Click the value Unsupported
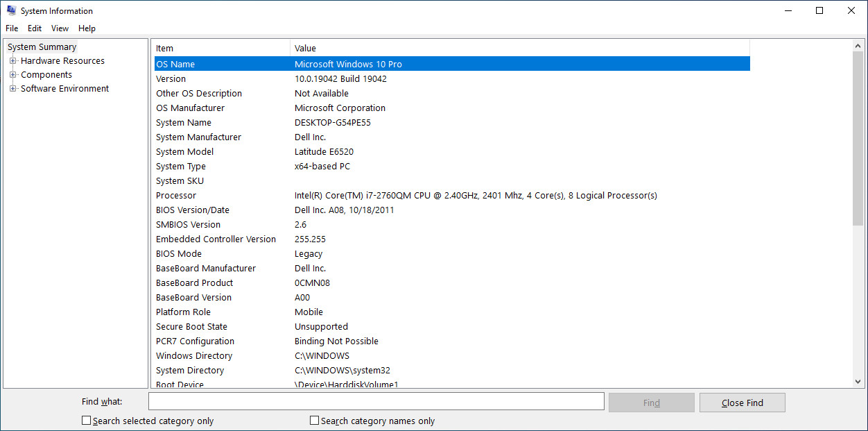868x431 pixels. 321,326
